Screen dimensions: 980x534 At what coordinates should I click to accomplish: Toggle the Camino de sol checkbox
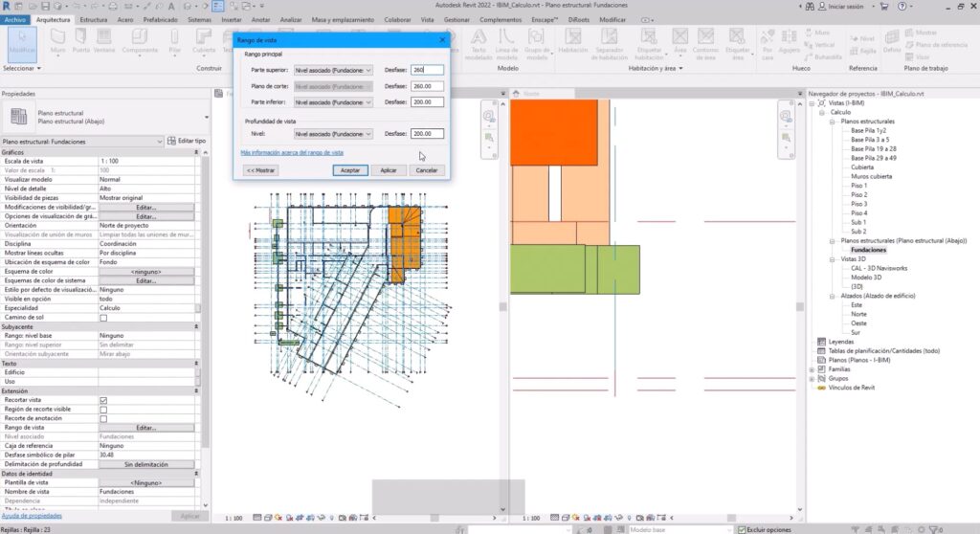[103, 318]
